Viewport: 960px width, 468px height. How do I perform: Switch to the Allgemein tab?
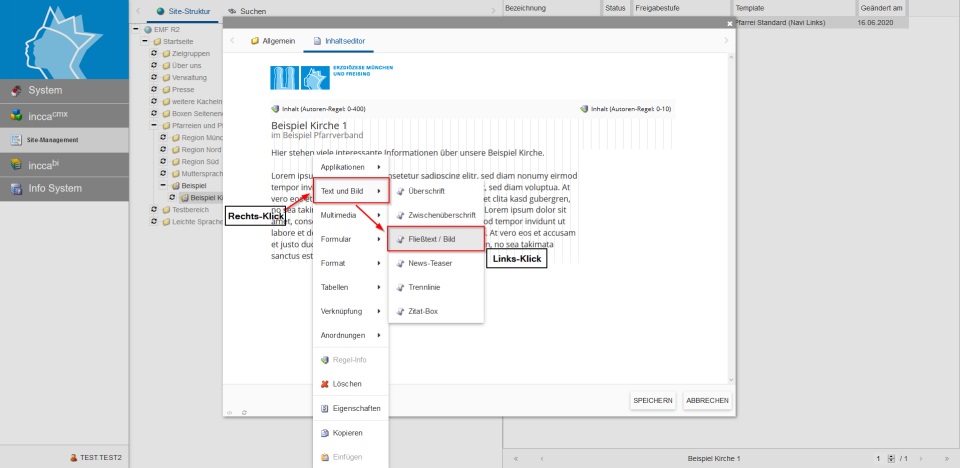[x=272, y=41]
